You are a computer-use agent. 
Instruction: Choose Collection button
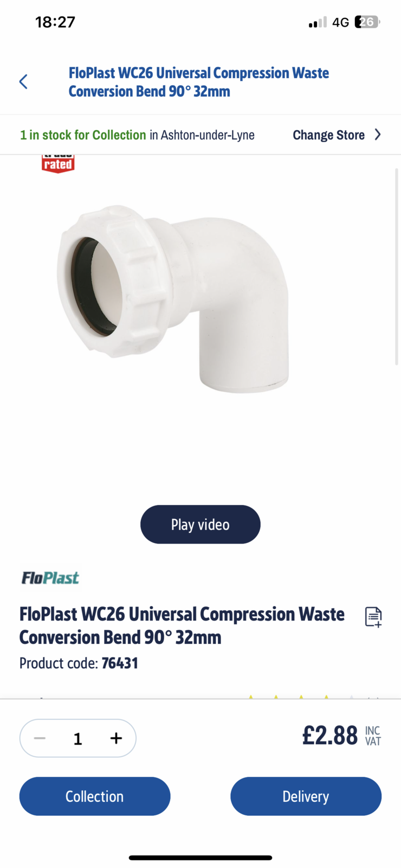click(x=95, y=796)
